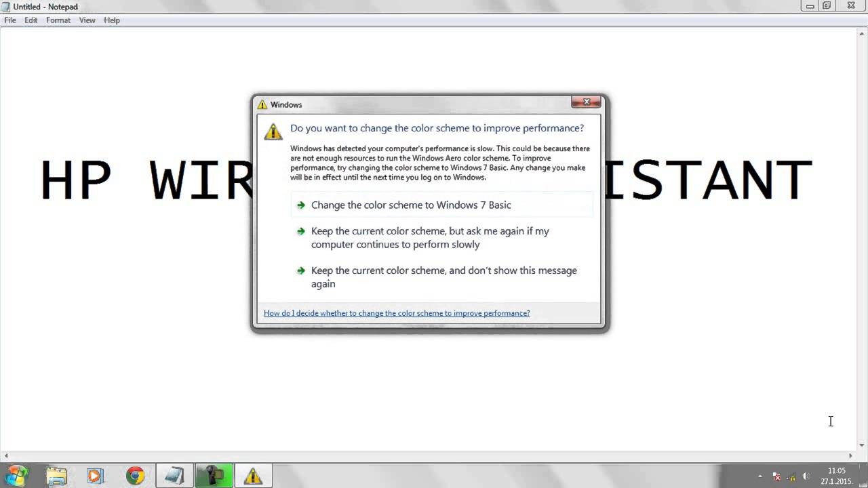Open the network status tray icon
Image resolution: width=868 pixels, height=488 pixels.
click(x=791, y=476)
